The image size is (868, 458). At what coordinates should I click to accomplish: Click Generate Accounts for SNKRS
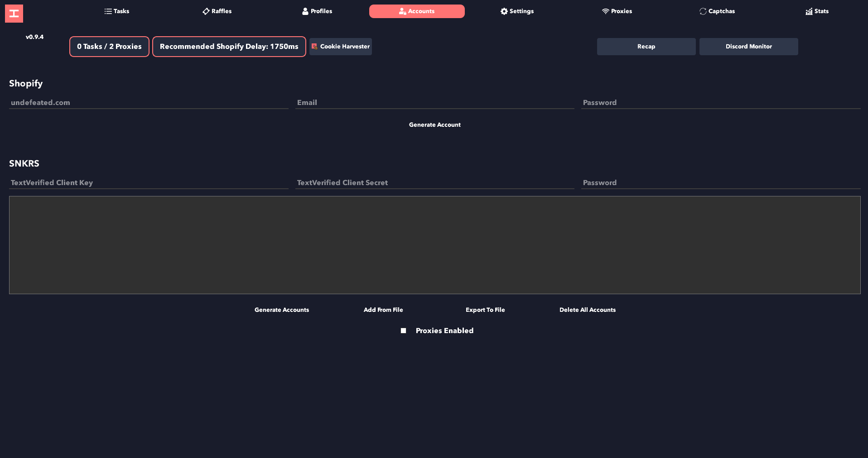pos(282,310)
